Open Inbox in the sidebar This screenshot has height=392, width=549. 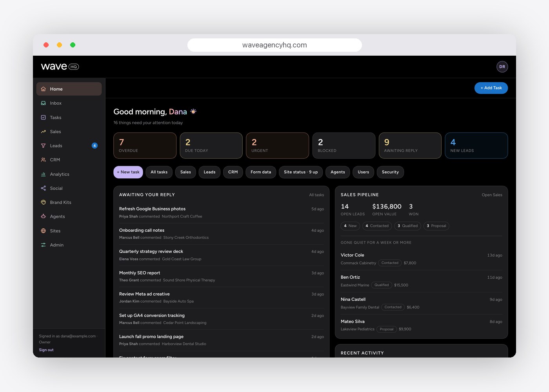(x=69, y=103)
